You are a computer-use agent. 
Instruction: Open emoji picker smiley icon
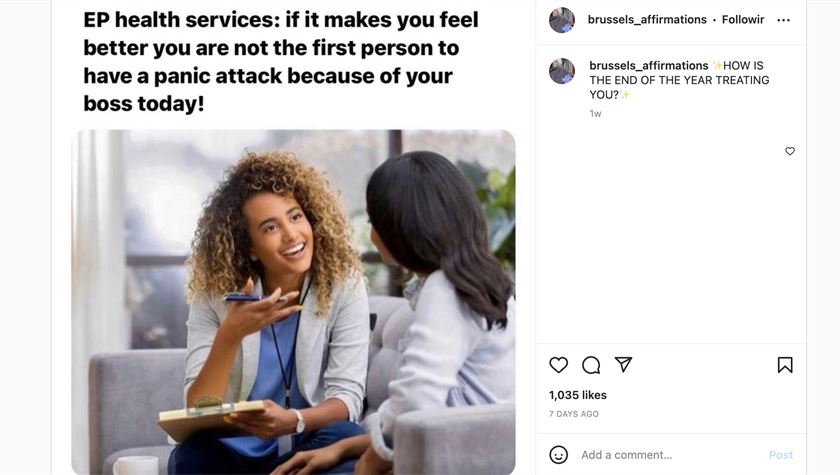(x=558, y=455)
